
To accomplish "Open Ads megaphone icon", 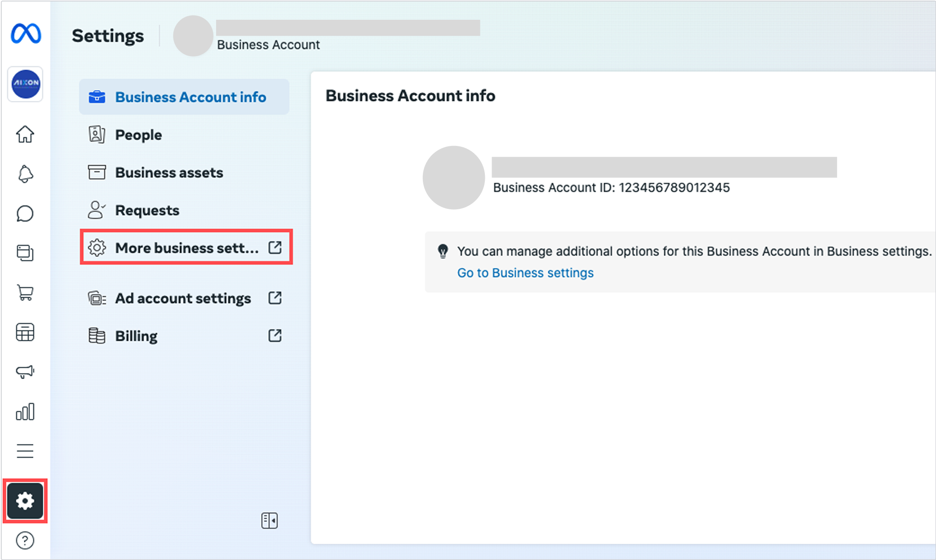I will (25, 372).
